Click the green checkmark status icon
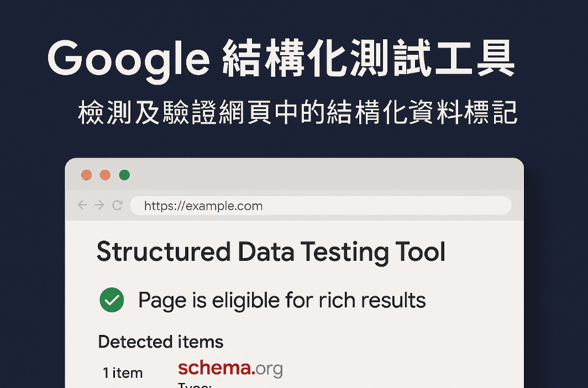The height and width of the screenshot is (388, 588). (112, 300)
